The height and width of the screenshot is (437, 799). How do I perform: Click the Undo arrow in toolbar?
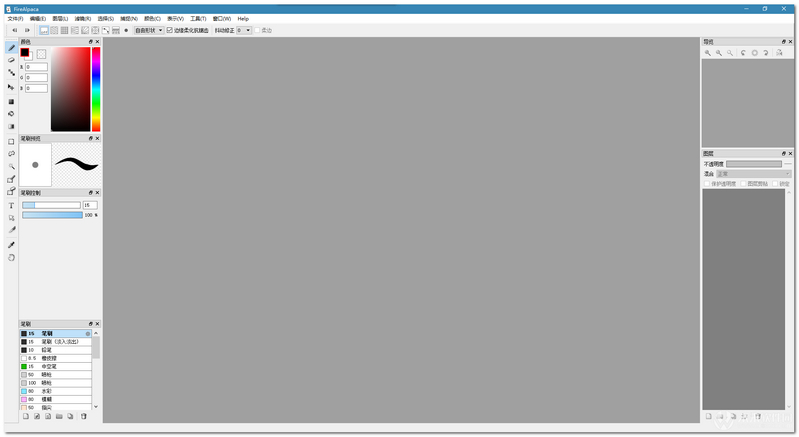pos(14,30)
